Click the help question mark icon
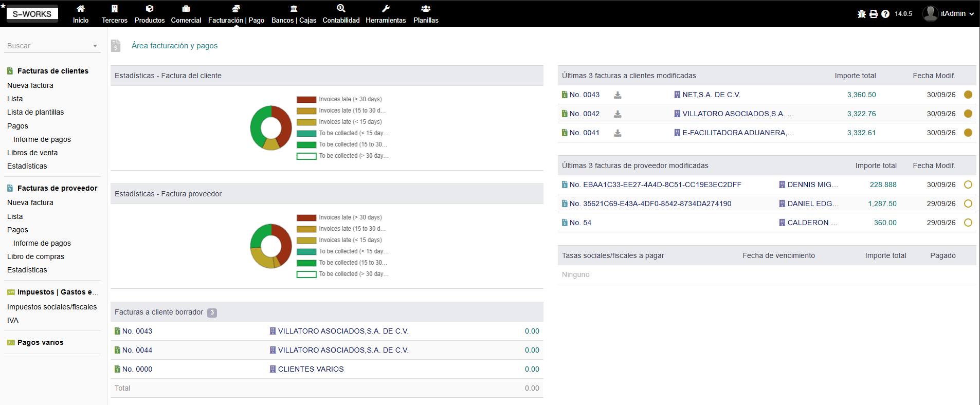This screenshot has width=980, height=405. point(885,14)
